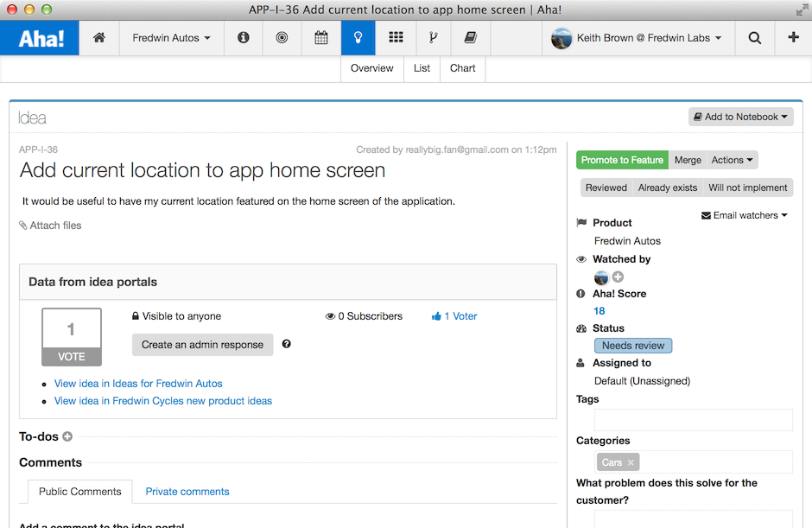
Task: Click the APP-I-36 reference number
Action: coord(38,149)
